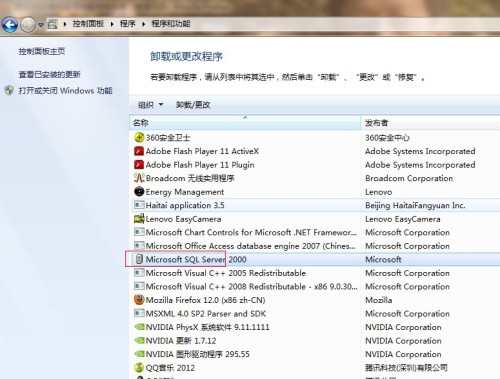The height and width of the screenshot is (379, 500).
Task: Click publisher 腾讯科技(深圳)有限公司
Action: coord(406,368)
